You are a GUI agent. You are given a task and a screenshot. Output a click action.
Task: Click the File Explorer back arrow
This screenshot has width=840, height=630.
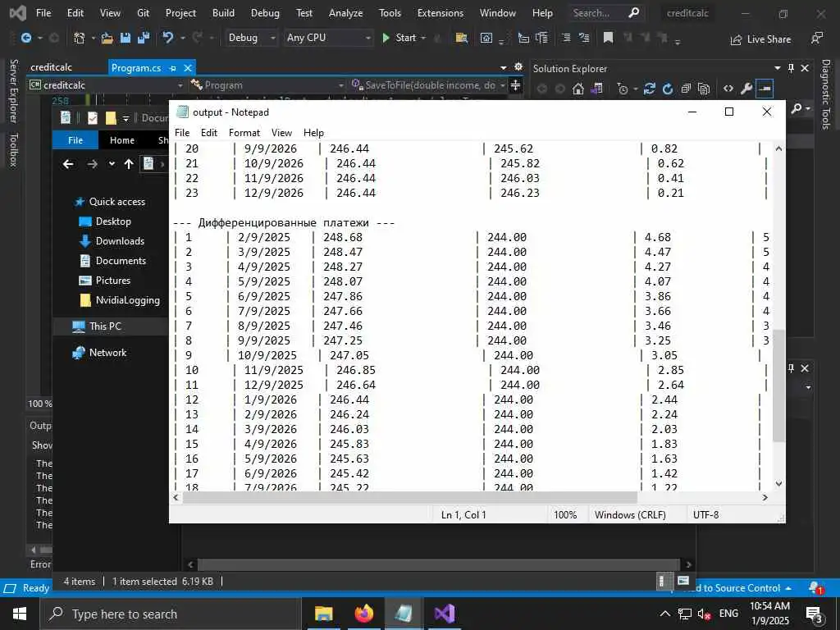coord(68,164)
